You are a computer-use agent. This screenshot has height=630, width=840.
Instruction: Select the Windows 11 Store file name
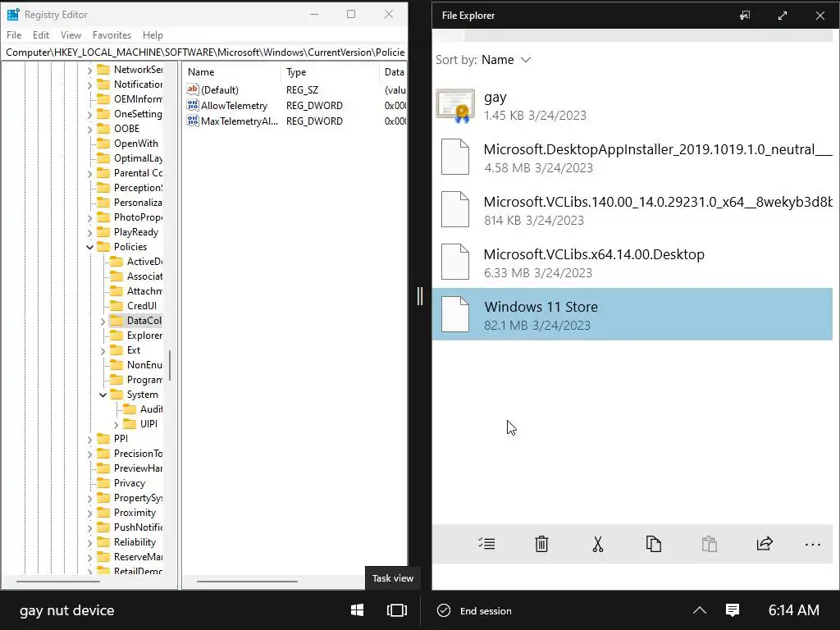[x=541, y=307]
